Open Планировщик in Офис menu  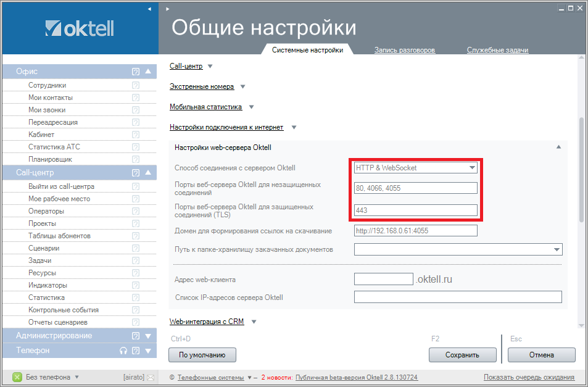(x=50, y=159)
